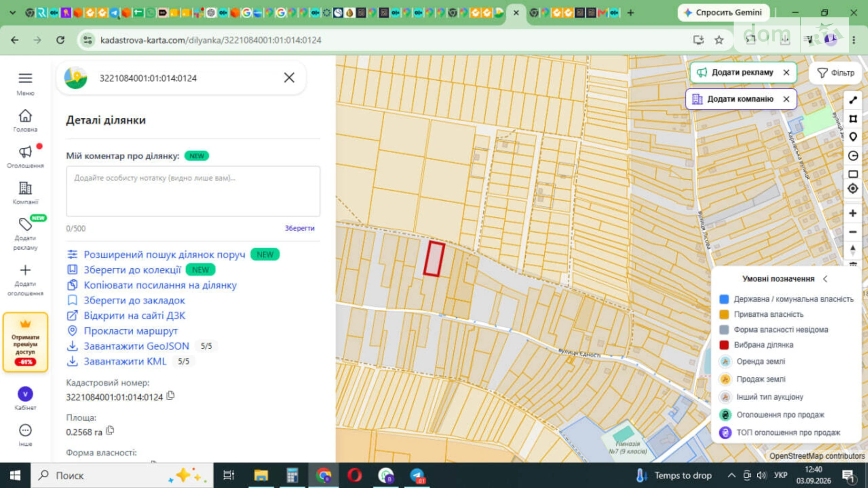This screenshot has width=868, height=488.
Task: Select the measure area polygon tool
Action: 853,119
